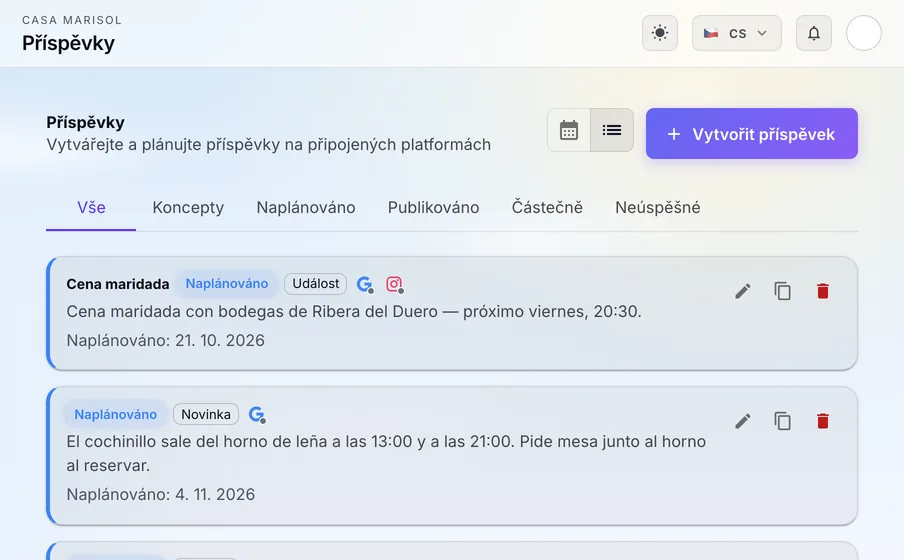Viewport: 904px width, 560px height.
Task: Switch to calendar view
Action: 568,130
